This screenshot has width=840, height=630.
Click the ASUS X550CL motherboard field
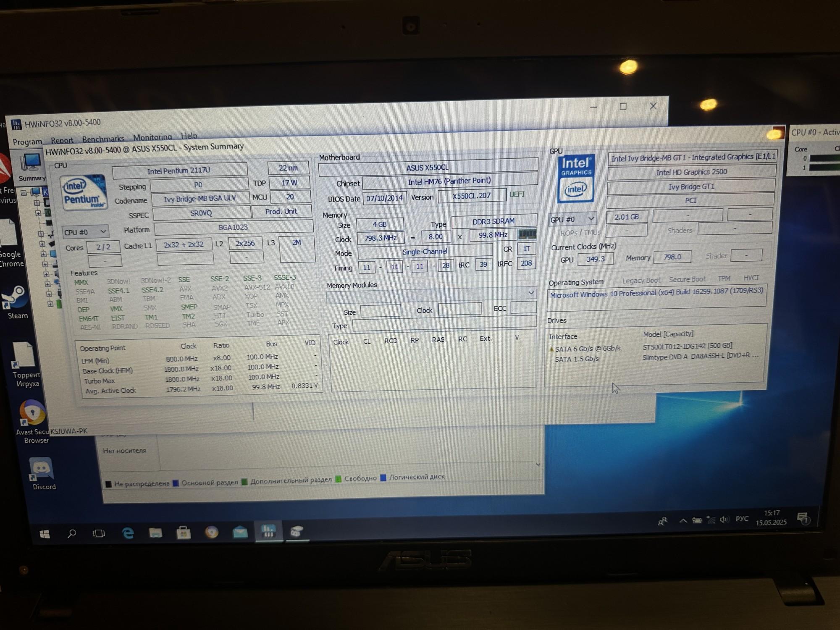pos(428,167)
